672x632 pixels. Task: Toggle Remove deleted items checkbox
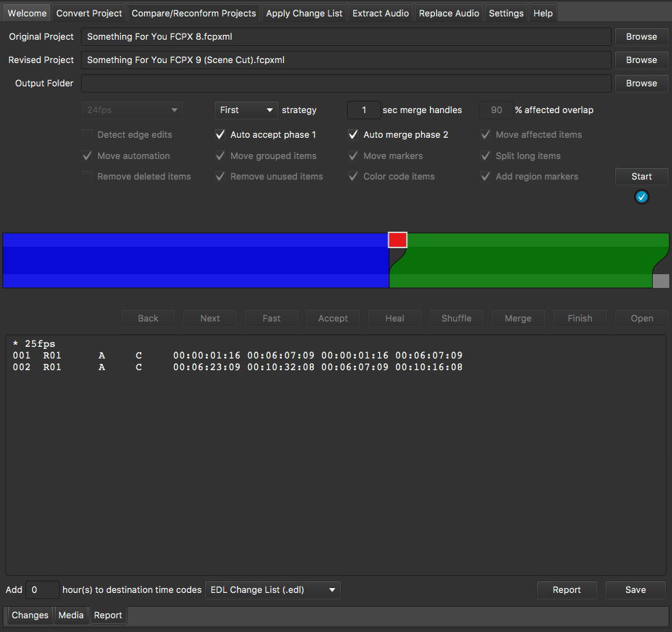(87, 177)
